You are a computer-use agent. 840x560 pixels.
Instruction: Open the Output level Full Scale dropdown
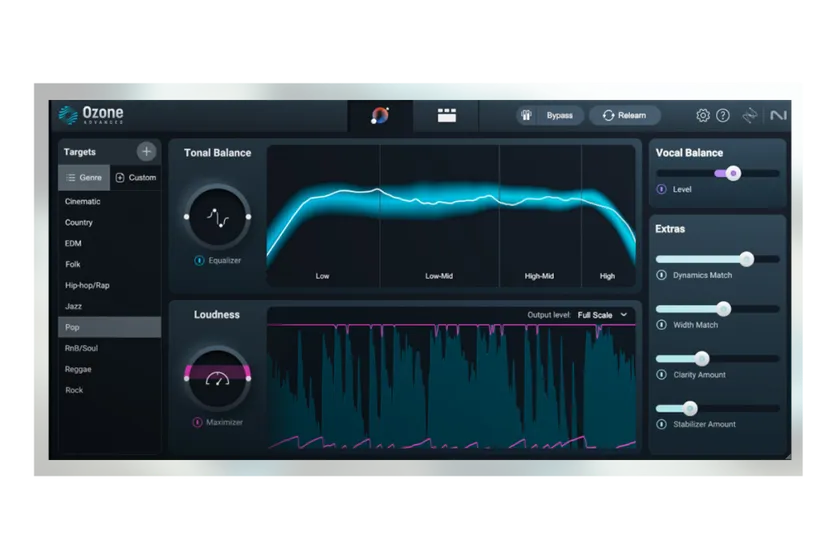[x=602, y=315]
